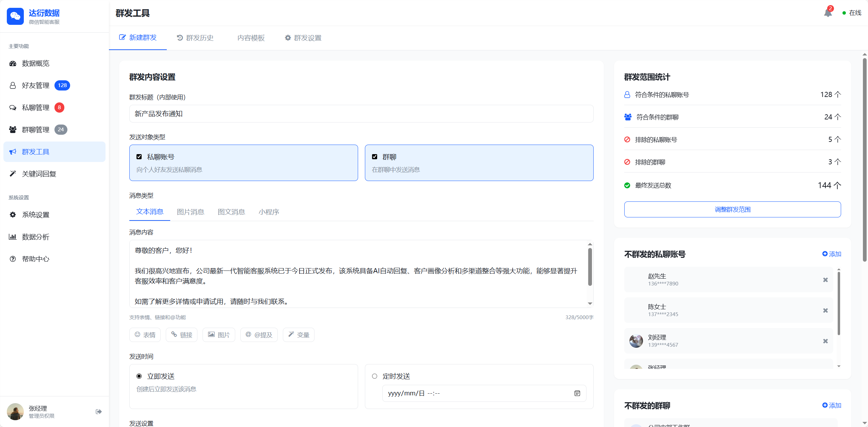Image resolution: width=868 pixels, height=427 pixels.
Task: Click 添加 next to 不群发的私聊账号
Action: coord(832,254)
